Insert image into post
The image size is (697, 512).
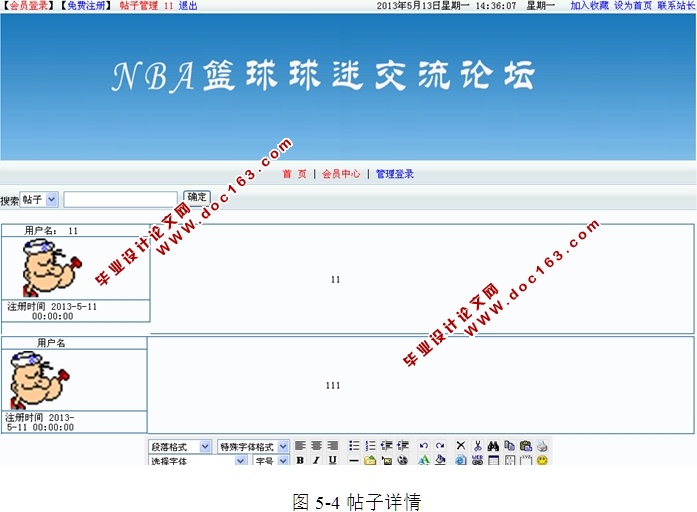pos(386,460)
